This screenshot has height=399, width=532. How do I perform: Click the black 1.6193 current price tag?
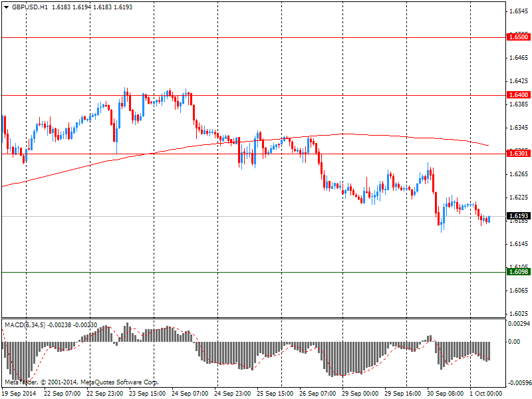pos(518,216)
